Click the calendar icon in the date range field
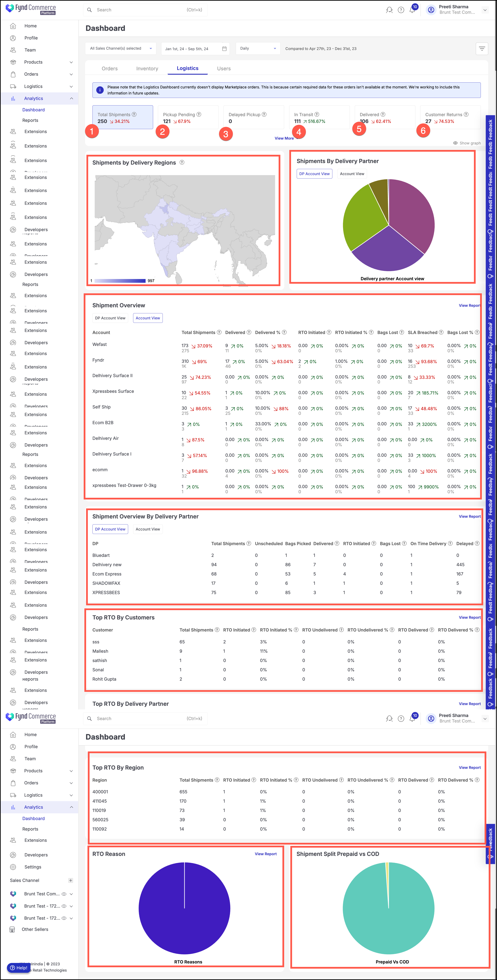The width and height of the screenshot is (497, 980). (x=224, y=49)
